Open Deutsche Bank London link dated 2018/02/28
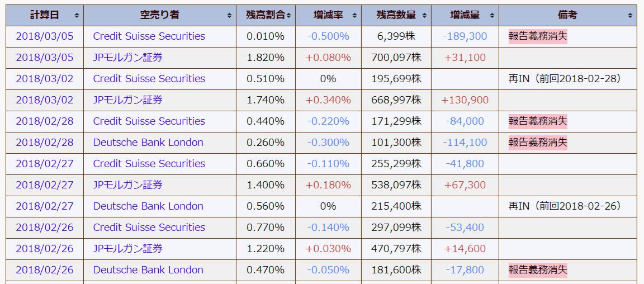Viewport: 644px width, 284px height. pos(148,142)
